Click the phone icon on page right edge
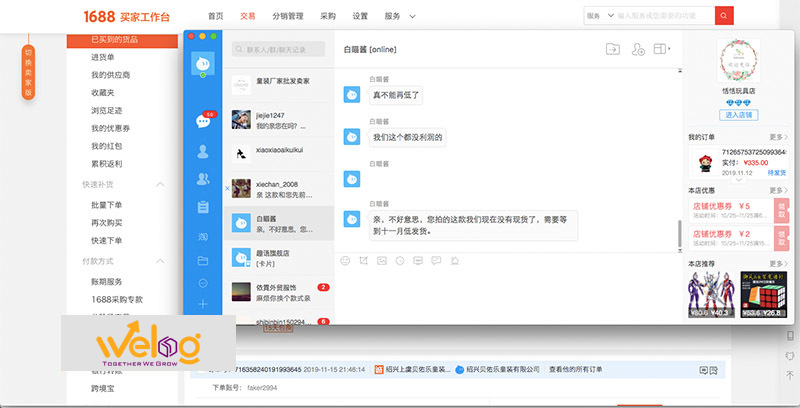This screenshot has height=408, width=800. pyautogui.click(x=790, y=336)
